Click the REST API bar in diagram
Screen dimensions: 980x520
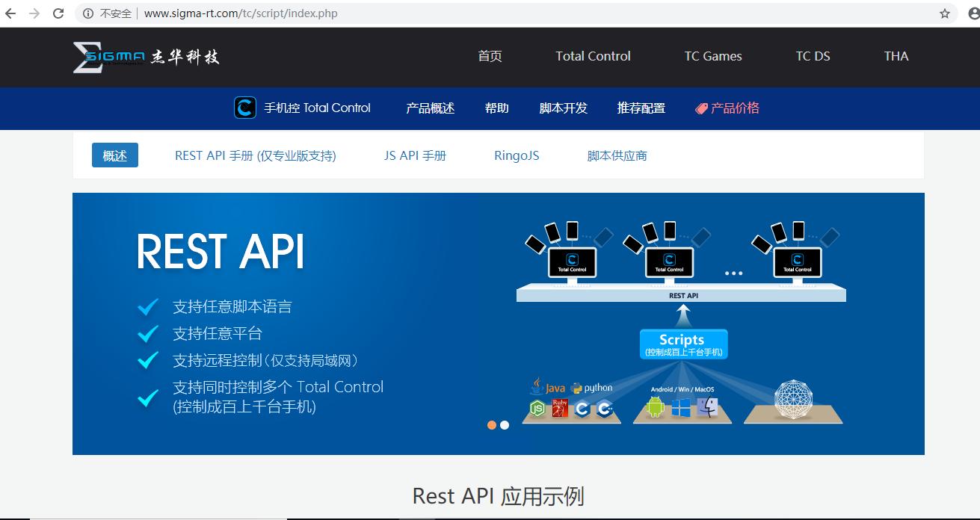coord(681,295)
